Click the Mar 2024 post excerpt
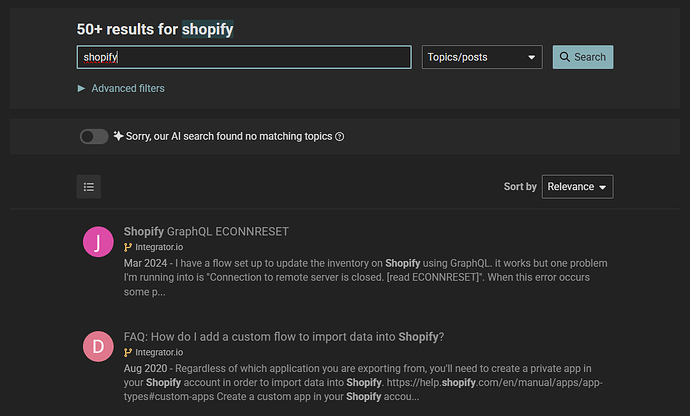The width and height of the screenshot is (690, 416). [365, 277]
